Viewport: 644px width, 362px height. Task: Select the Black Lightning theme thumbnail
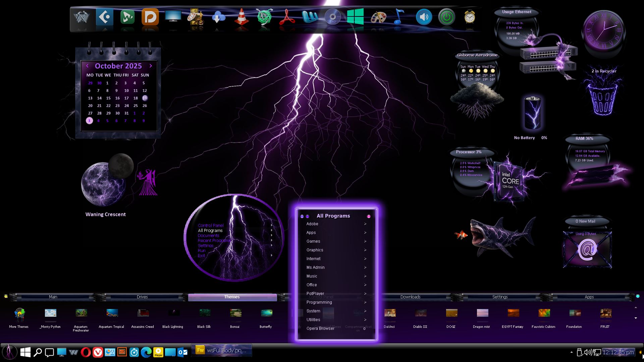pyautogui.click(x=173, y=313)
